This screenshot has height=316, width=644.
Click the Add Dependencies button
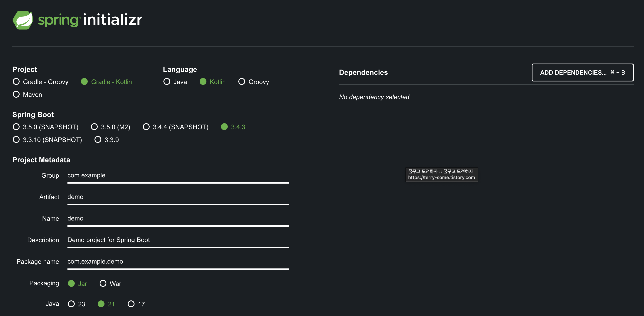point(582,73)
